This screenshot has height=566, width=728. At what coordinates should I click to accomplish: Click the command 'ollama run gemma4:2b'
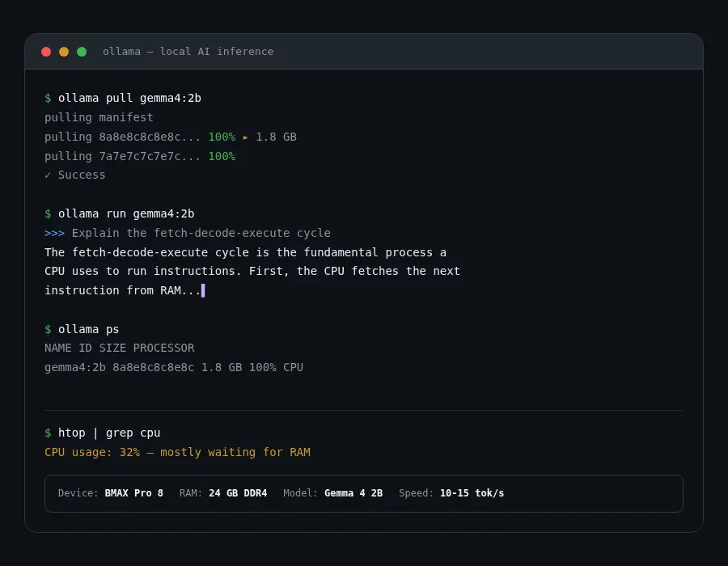pyautogui.click(x=126, y=214)
